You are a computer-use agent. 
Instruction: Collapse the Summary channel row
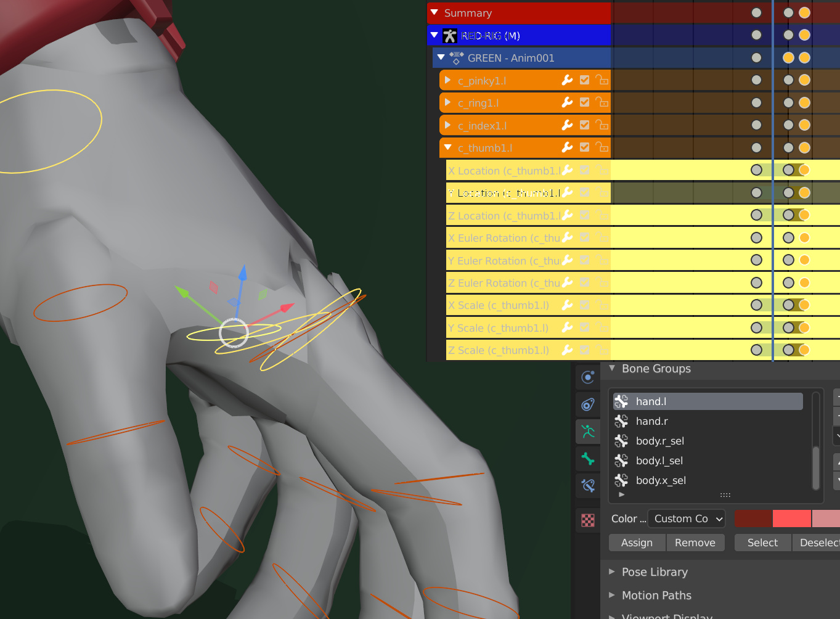click(x=434, y=12)
